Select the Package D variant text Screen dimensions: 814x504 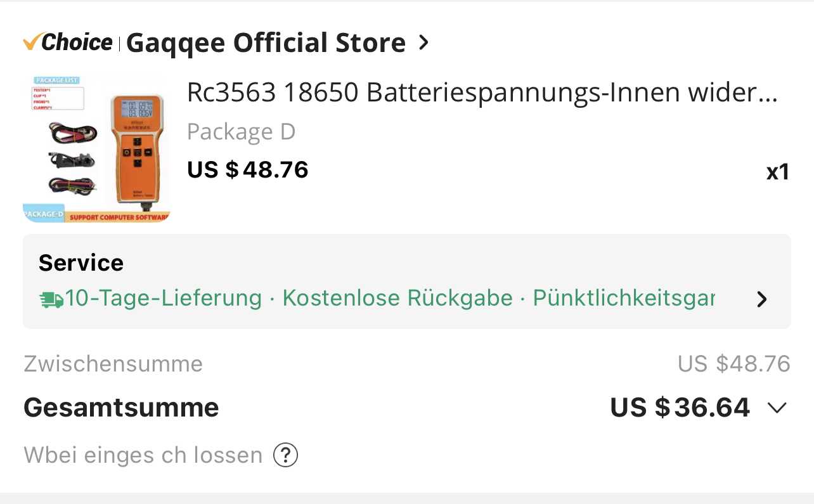tap(241, 132)
